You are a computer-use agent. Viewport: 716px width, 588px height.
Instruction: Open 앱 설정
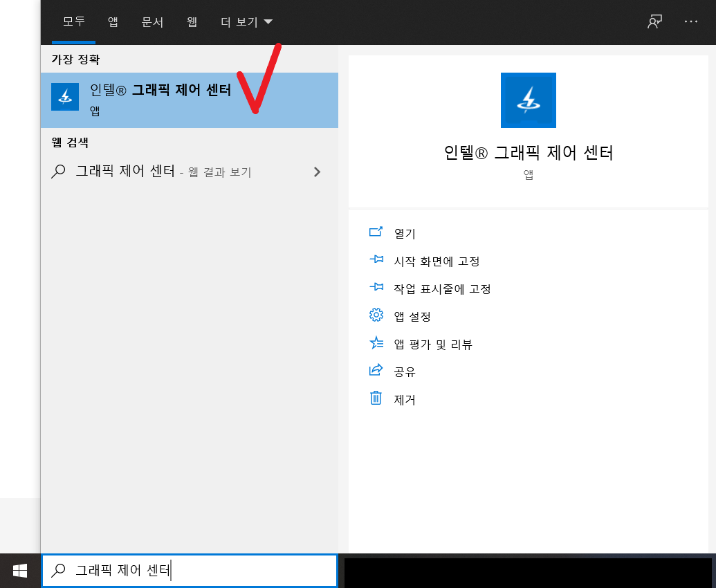[412, 317]
